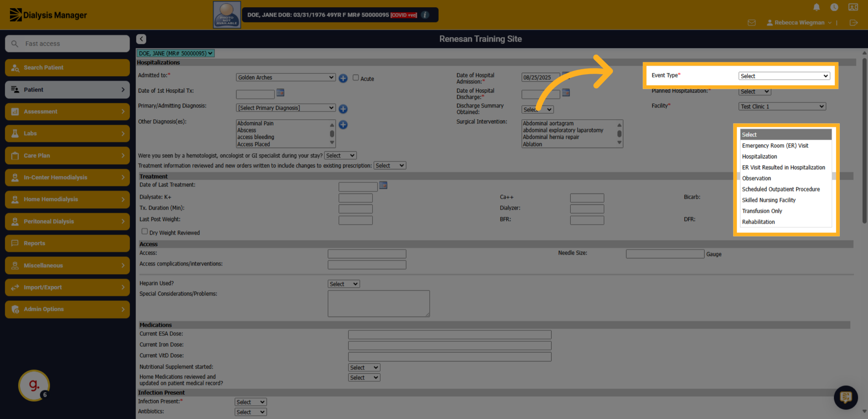The image size is (868, 419).
Task: Click the logout icon next to username
Action: coord(854,23)
